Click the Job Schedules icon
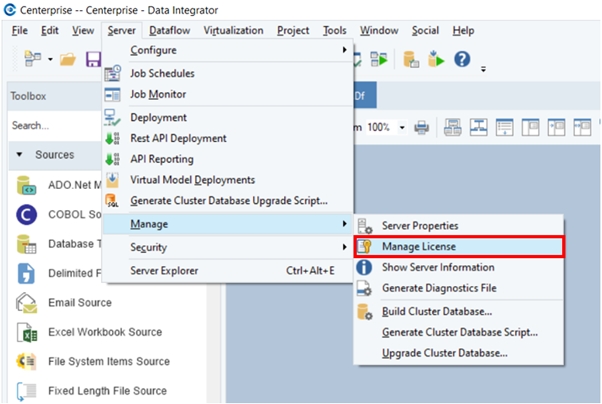602x404 pixels. [x=113, y=73]
